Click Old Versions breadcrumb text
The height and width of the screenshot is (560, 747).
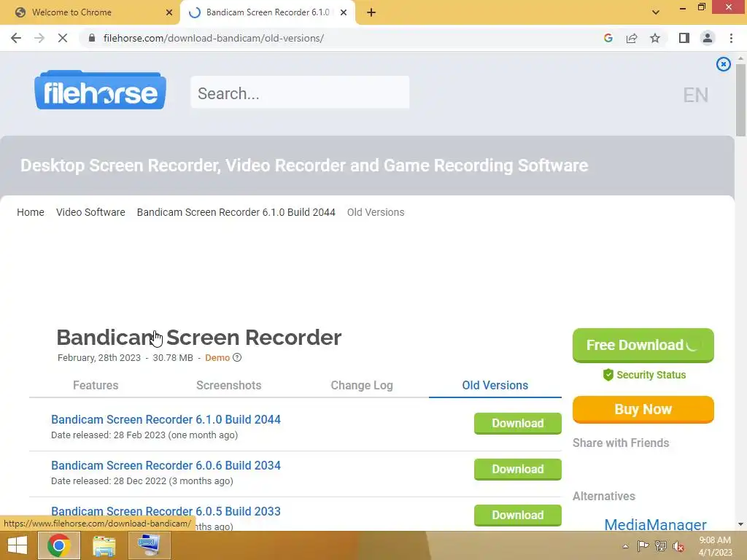pyautogui.click(x=376, y=212)
